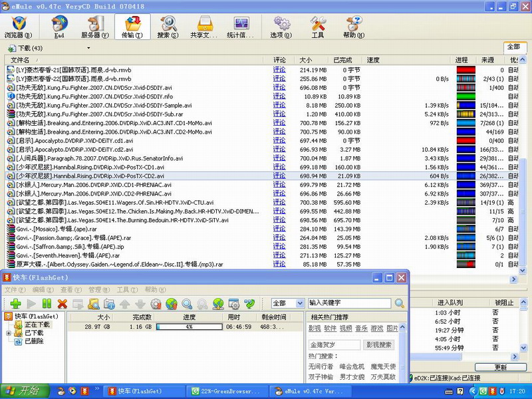Open the Kad network toolbar button
Viewport: 532px width, 399px height.
point(59,27)
